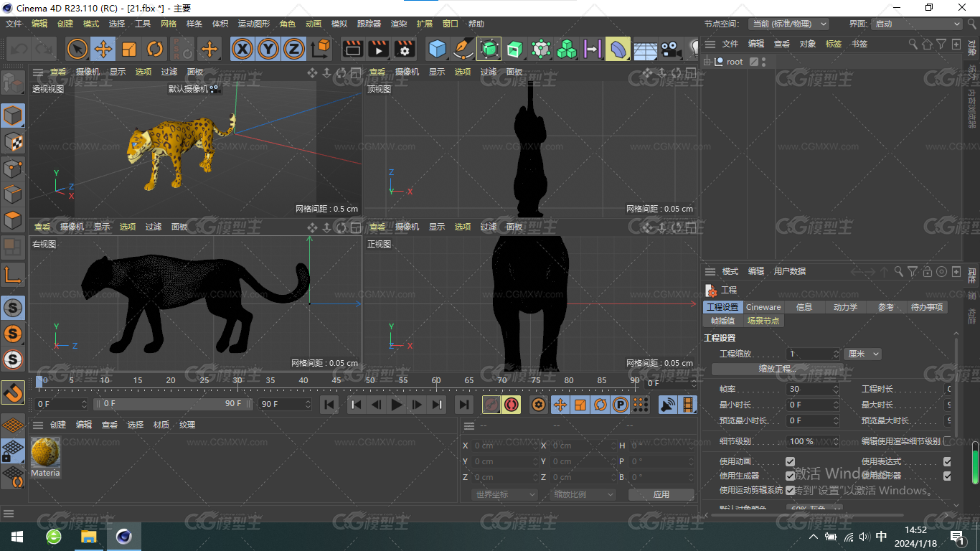The width and height of the screenshot is (980, 551).
Task: Activate the Rotate tool in top toolbar
Action: pyautogui.click(x=155, y=49)
